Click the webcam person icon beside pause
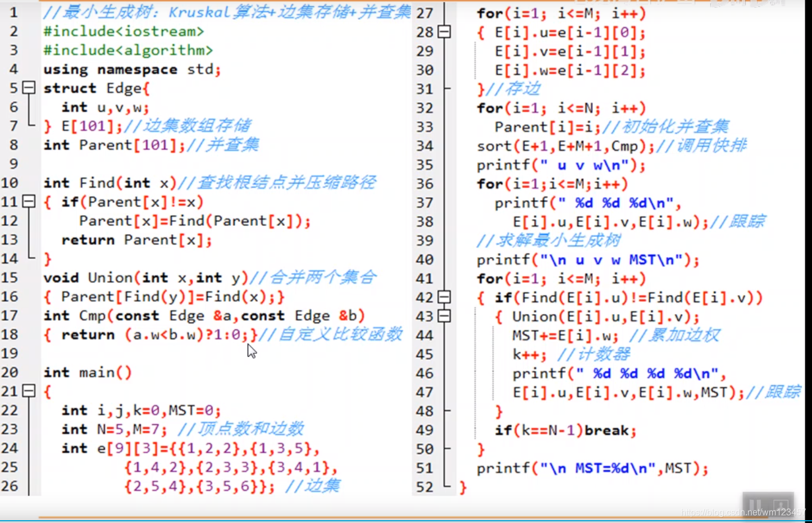The width and height of the screenshot is (812, 523). [x=781, y=505]
